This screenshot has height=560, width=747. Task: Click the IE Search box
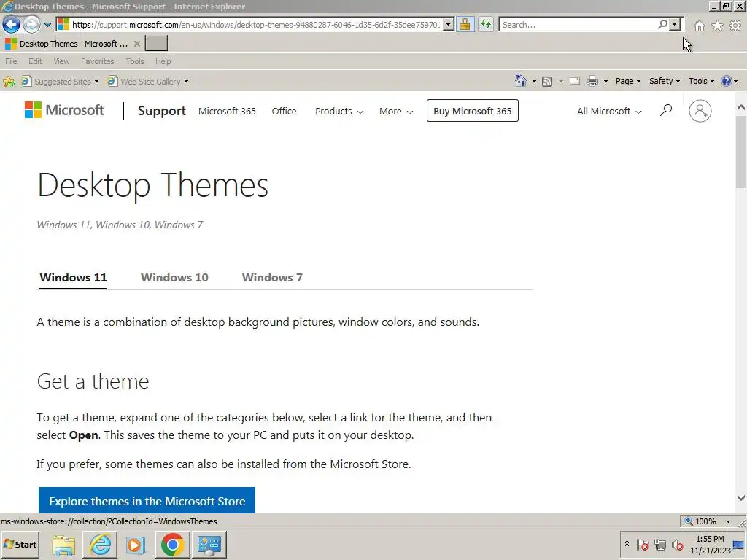[x=578, y=24]
